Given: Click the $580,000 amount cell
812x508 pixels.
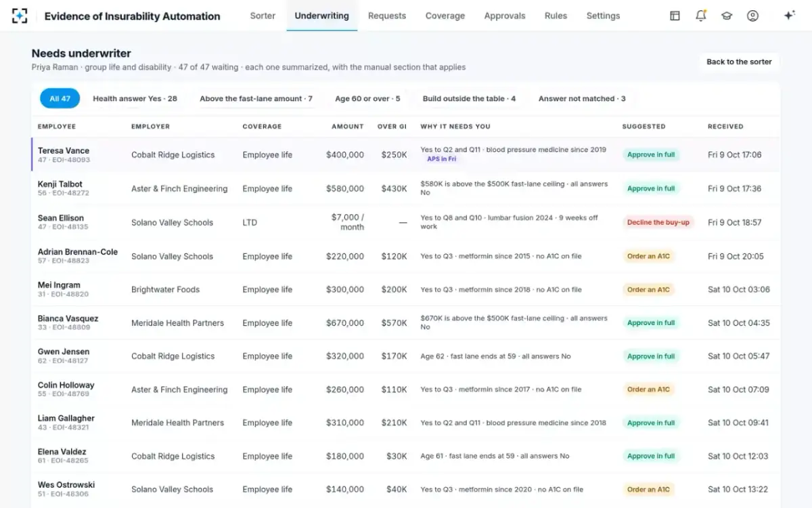Looking at the screenshot, I should [345, 188].
